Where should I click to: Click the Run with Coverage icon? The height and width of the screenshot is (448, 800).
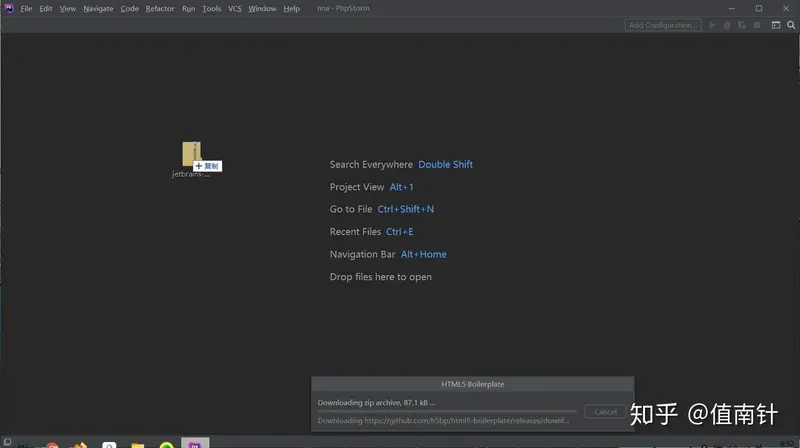(742, 25)
